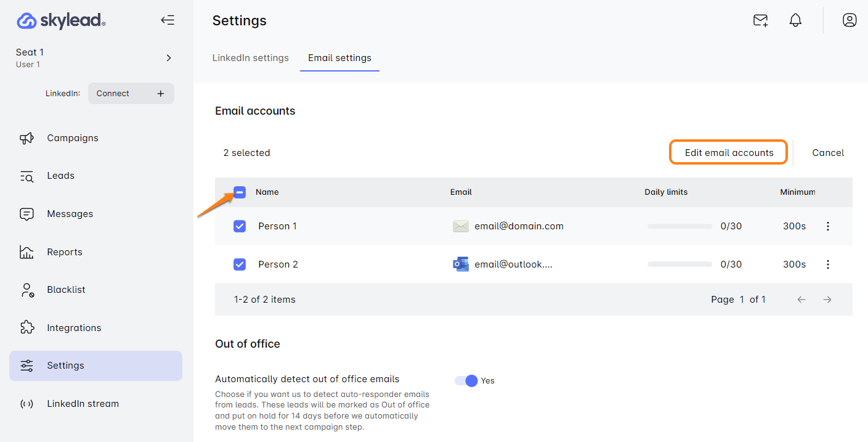
Task: Open the three-dot menu for Person 1
Action: point(828,226)
